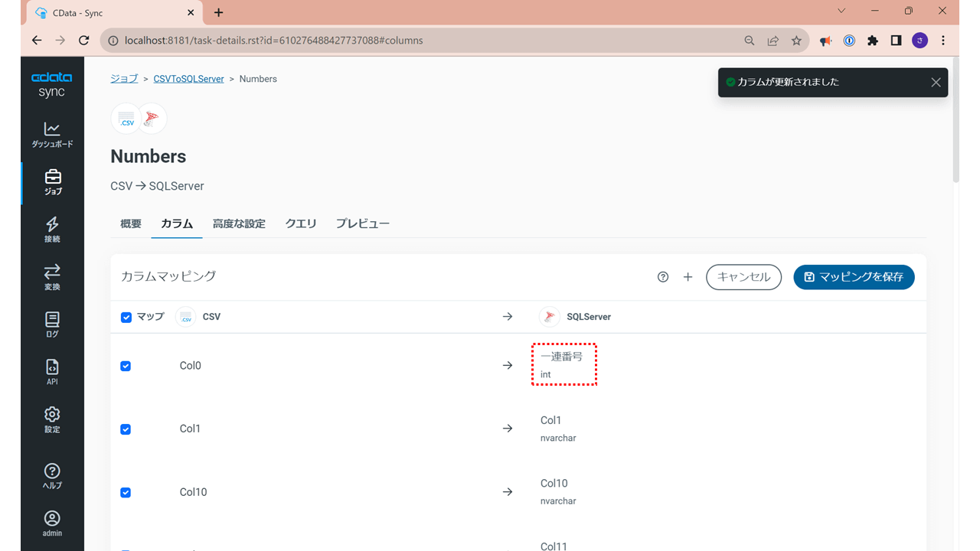Open a new browser tab
The image size is (980, 551).
click(x=219, y=12)
